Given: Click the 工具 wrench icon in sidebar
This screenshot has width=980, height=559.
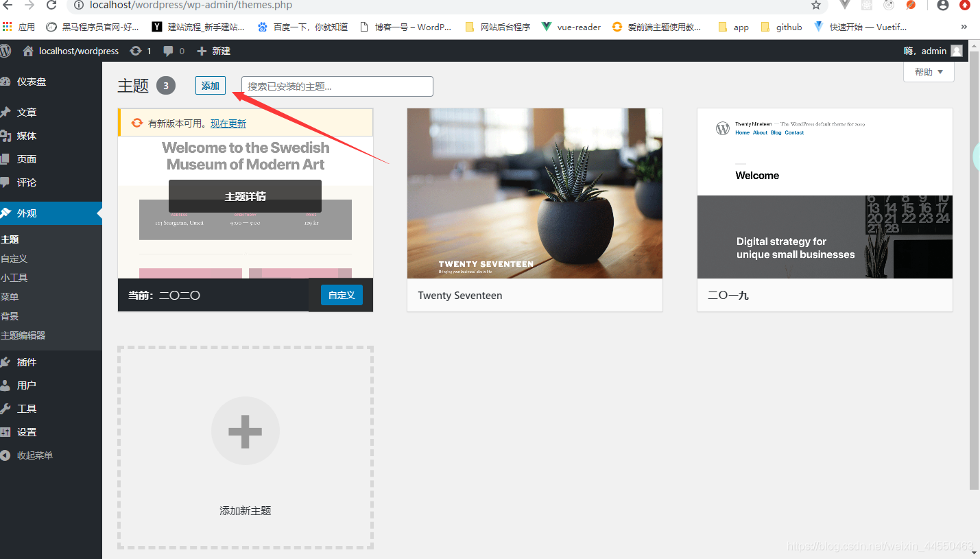Looking at the screenshot, I should [x=5, y=409].
